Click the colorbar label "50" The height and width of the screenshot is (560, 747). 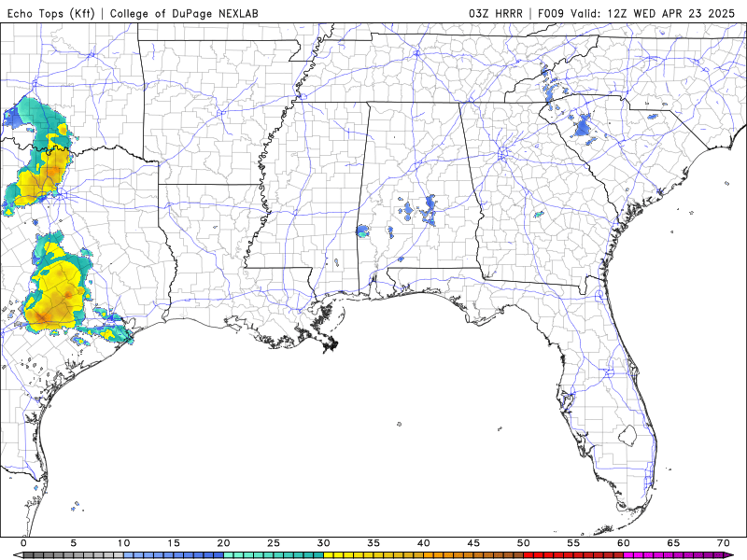(524, 543)
